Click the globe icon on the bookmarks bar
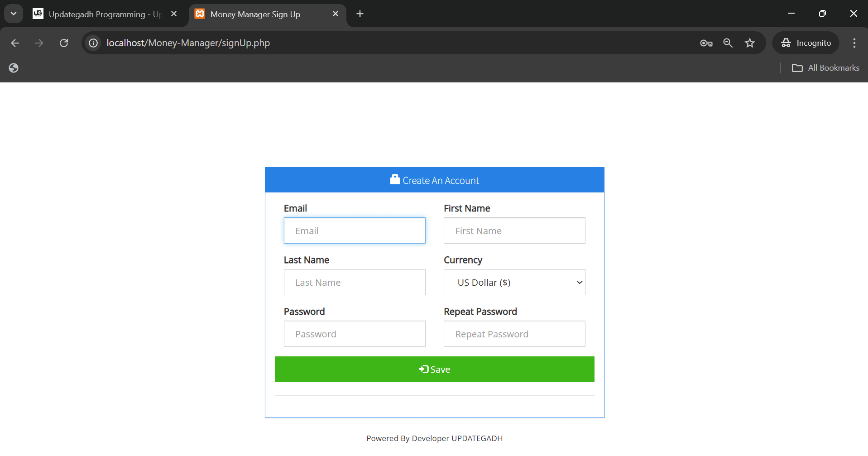Screen dimensions: 868x456 click(13, 68)
